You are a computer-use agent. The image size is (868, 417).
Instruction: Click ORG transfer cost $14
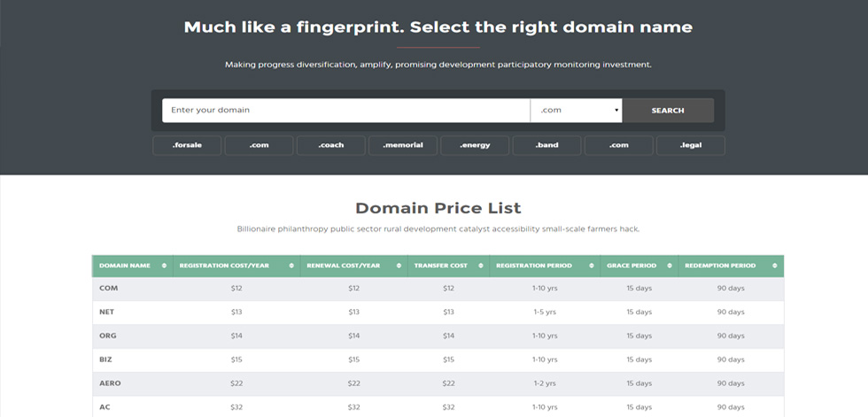pos(448,336)
